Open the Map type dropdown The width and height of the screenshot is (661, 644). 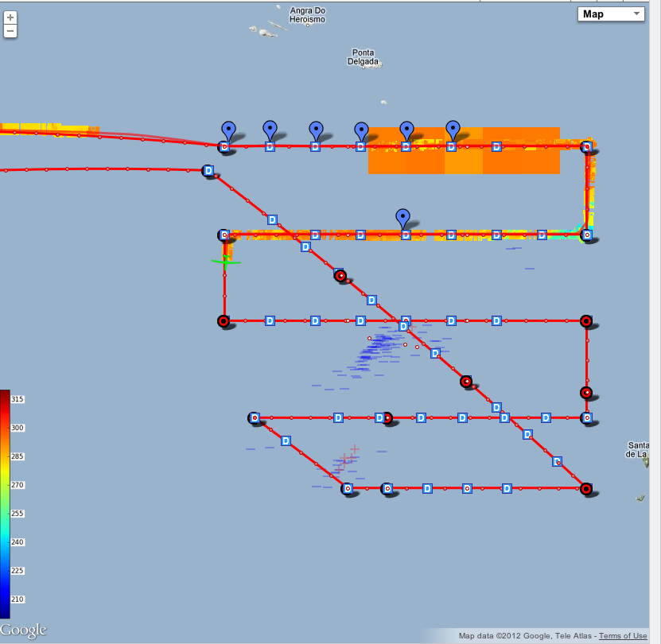pos(610,14)
